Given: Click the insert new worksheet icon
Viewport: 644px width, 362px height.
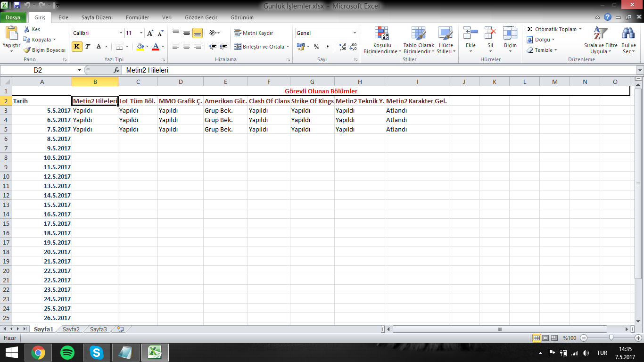Looking at the screenshot, I should coord(120,329).
